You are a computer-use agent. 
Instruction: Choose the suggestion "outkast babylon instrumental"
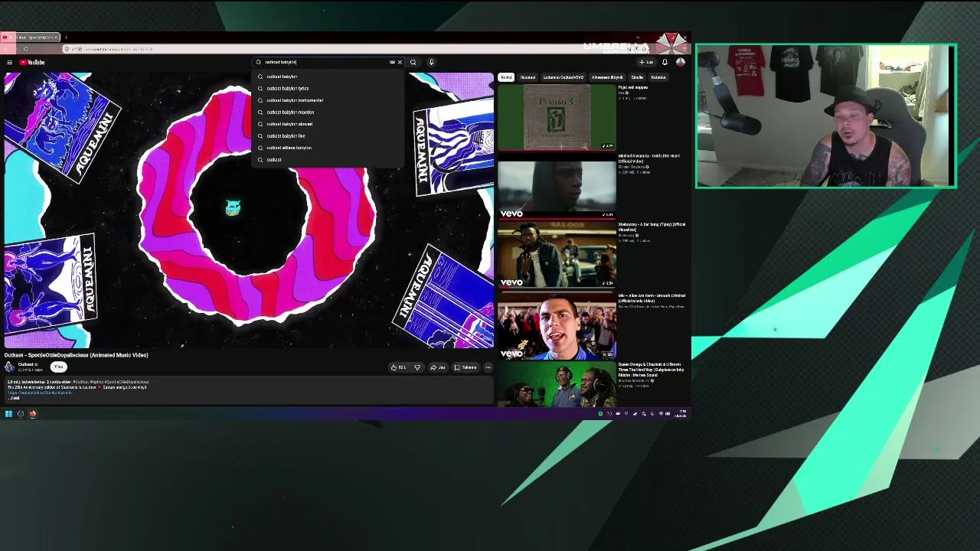click(328, 100)
